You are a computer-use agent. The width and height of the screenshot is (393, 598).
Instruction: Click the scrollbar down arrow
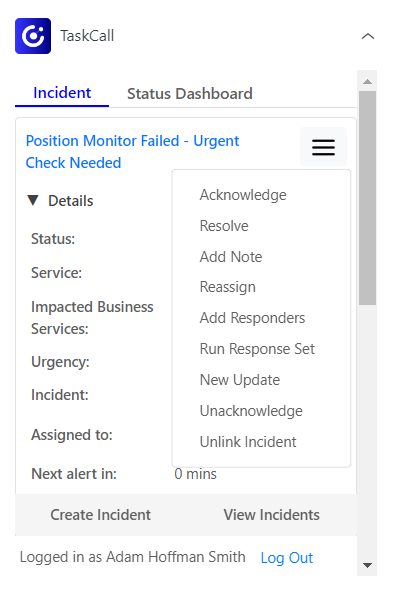tap(367, 565)
